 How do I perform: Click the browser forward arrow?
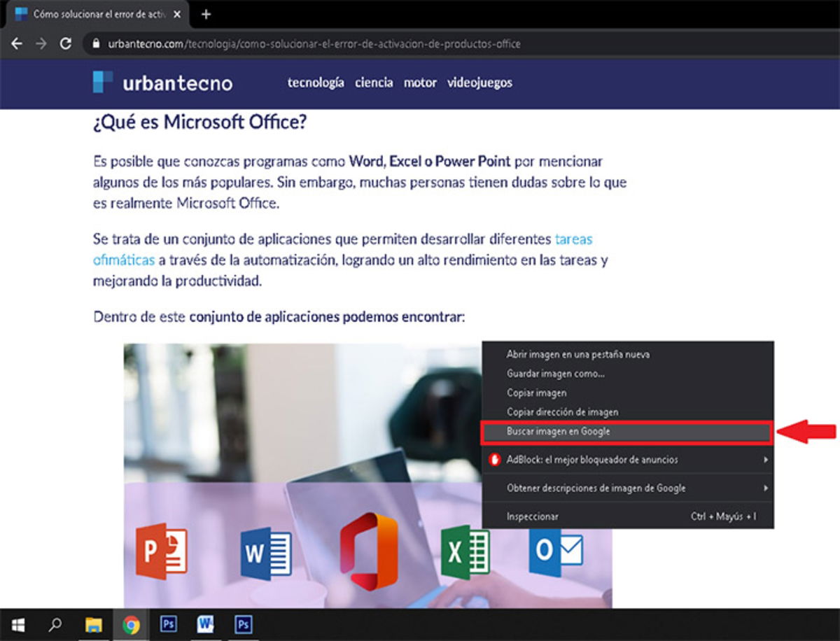[x=41, y=43]
